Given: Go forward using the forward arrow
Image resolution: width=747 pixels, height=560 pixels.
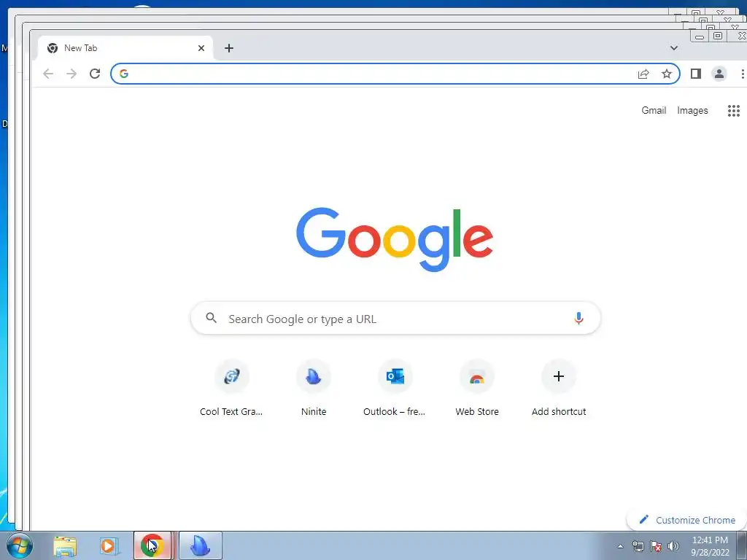Looking at the screenshot, I should pos(71,74).
